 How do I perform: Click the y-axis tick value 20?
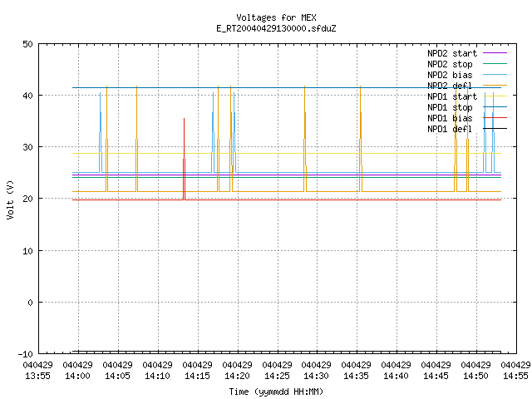(27, 199)
